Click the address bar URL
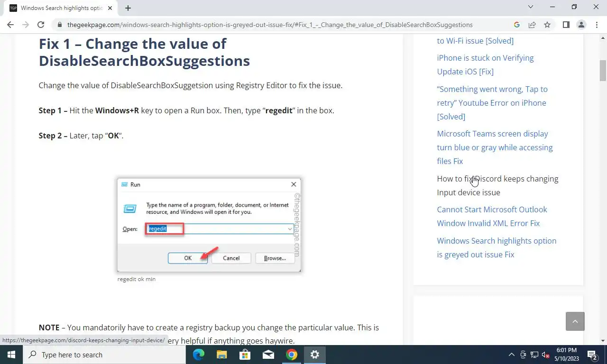 point(270,25)
